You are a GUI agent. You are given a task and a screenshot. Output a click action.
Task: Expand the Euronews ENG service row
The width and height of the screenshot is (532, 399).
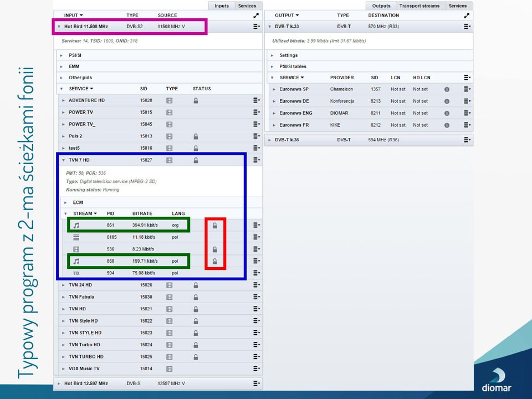tap(274, 113)
